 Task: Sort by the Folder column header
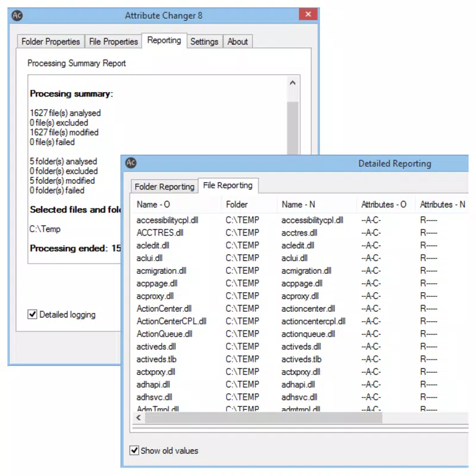249,205
